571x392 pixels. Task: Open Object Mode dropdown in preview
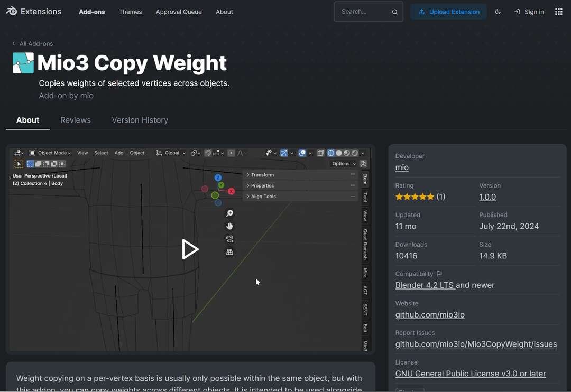tap(50, 153)
